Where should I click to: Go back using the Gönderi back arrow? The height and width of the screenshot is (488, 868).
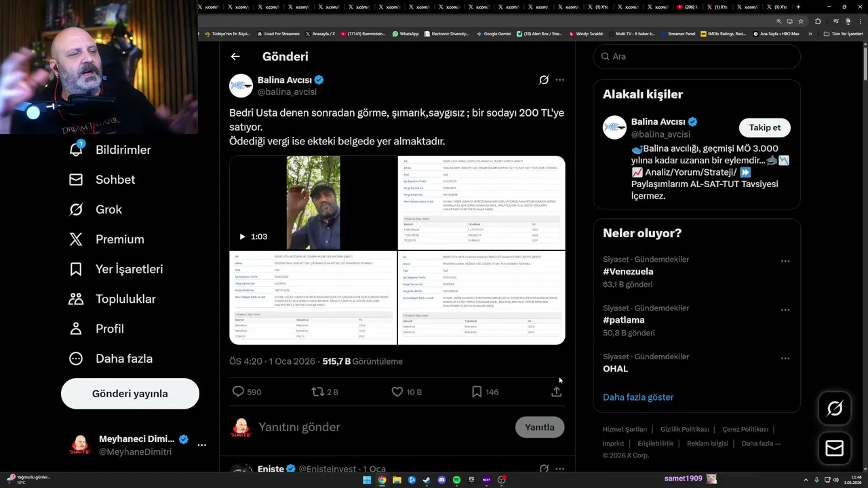235,57
